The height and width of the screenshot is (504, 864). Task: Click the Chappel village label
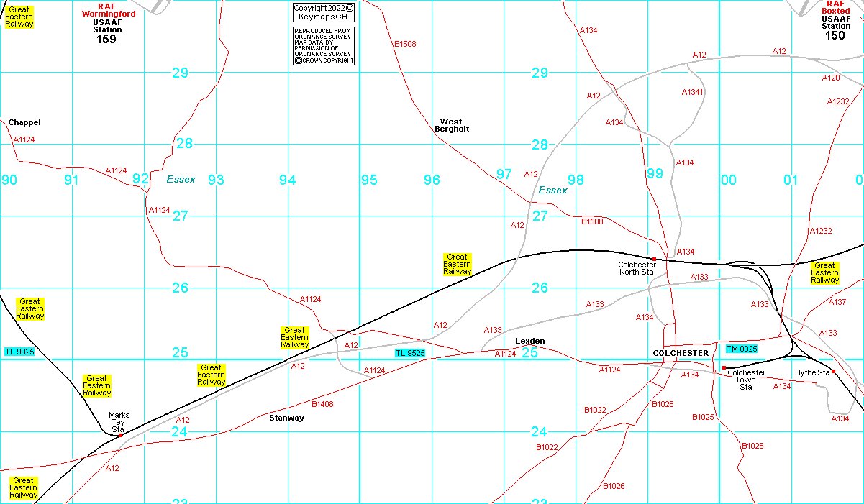24,122
